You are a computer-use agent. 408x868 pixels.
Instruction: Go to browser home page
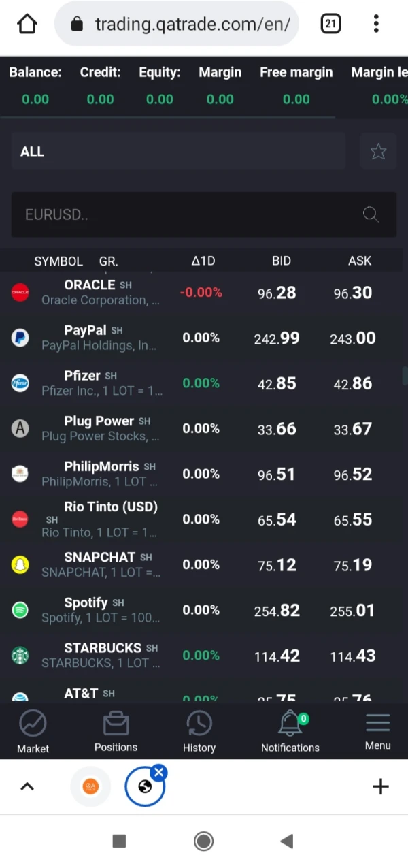pyautogui.click(x=27, y=25)
